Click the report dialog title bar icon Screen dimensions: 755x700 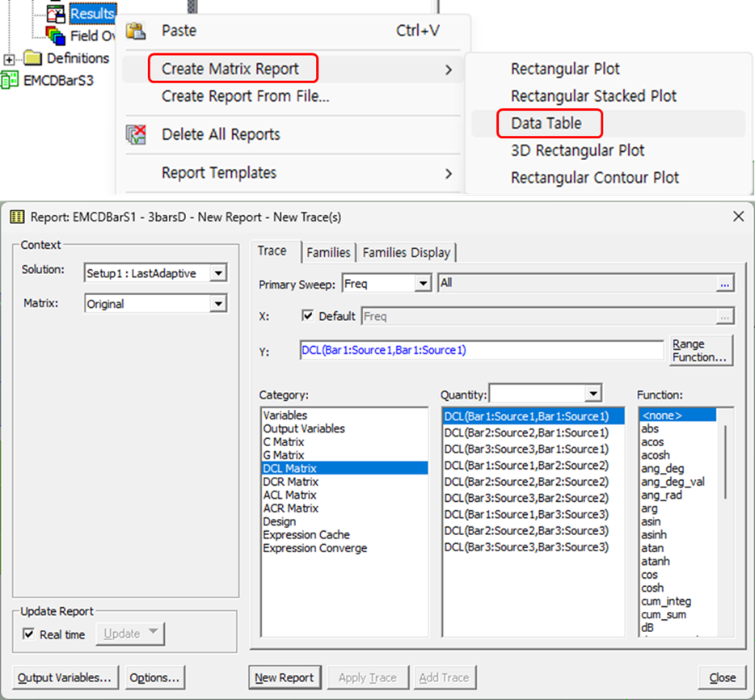point(16,217)
